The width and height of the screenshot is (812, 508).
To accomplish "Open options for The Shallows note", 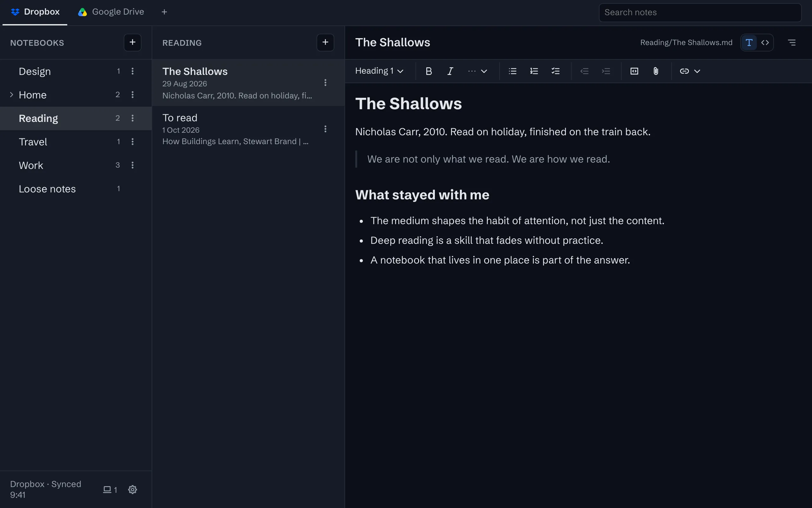I will pyautogui.click(x=325, y=83).
